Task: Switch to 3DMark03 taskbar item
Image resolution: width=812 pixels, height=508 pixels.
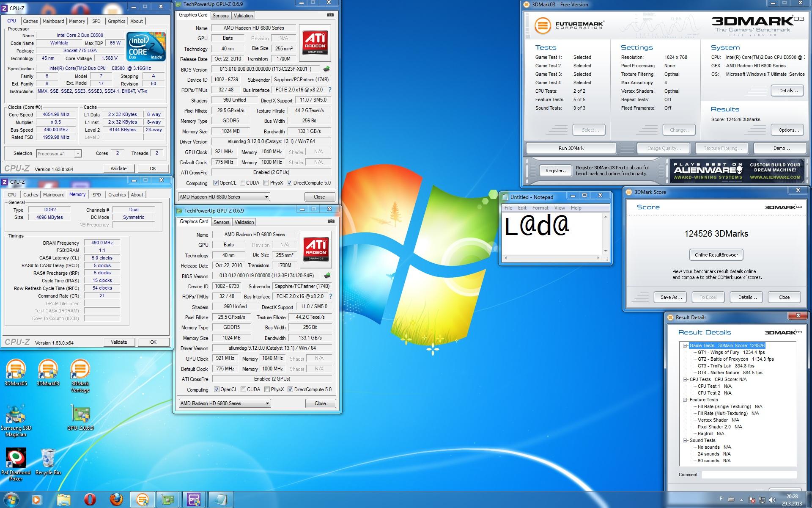Action: [143, 500]
